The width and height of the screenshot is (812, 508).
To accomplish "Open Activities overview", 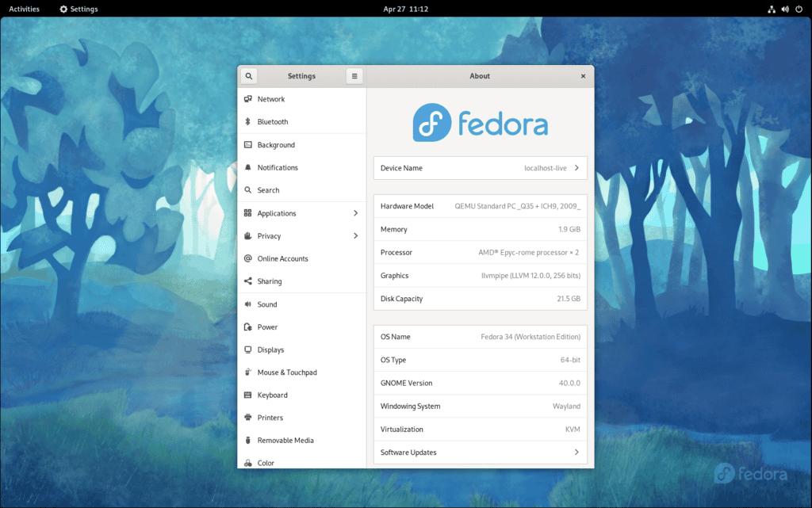I will tap(25, 10).
